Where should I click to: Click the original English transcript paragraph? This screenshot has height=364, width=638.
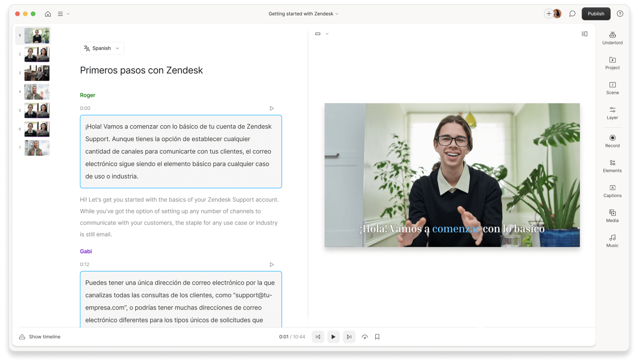180,217
